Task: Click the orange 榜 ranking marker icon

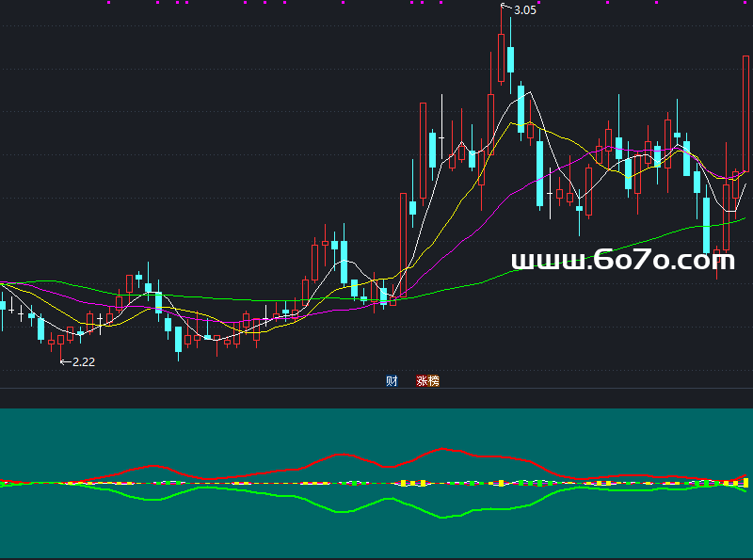Action: coord(433,381)
